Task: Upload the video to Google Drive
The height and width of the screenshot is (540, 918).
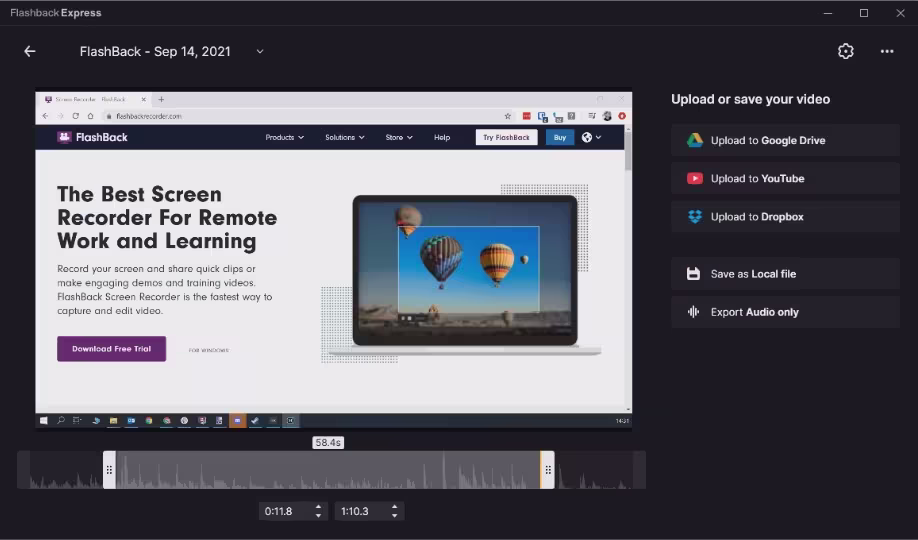Action: pyautogui.click(x=785, y=140)
